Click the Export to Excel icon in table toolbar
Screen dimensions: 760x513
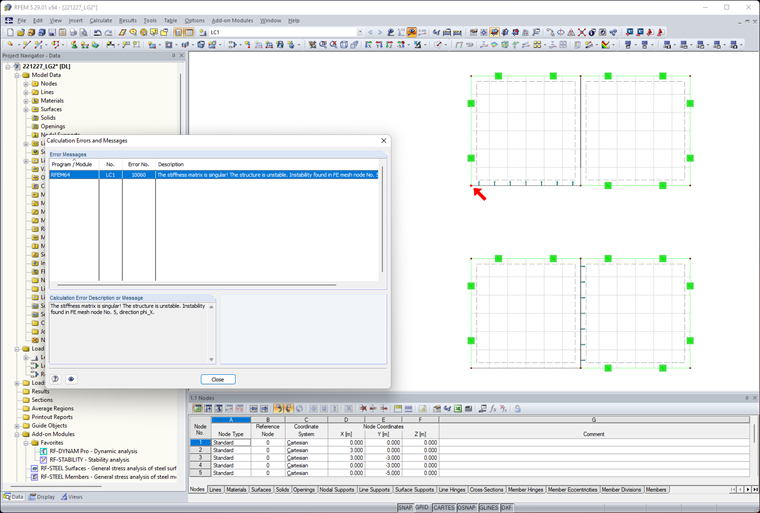[458, 409]
